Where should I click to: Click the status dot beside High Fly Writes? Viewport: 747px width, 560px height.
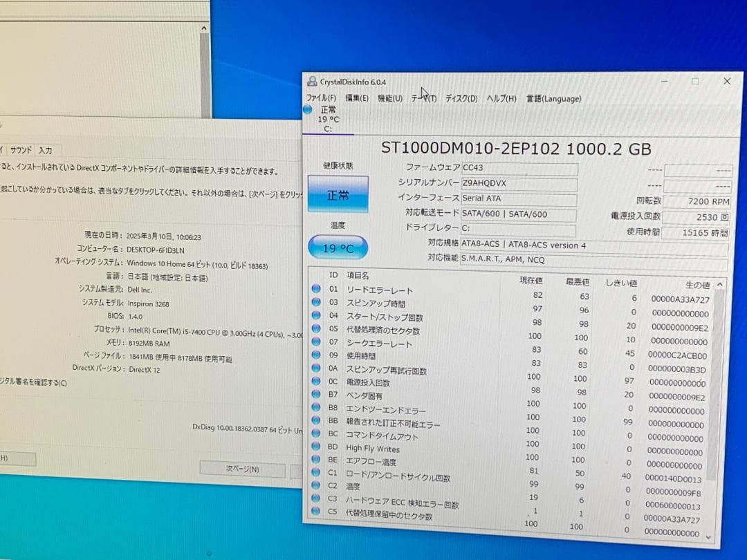tap(317, 448)
